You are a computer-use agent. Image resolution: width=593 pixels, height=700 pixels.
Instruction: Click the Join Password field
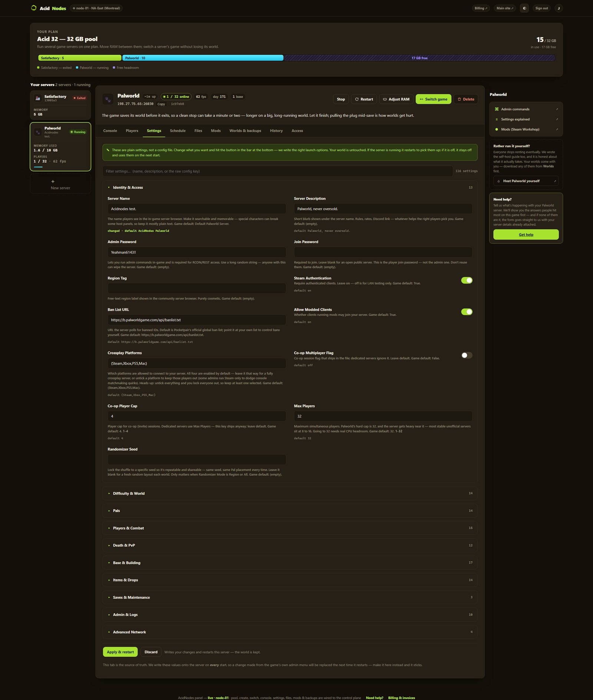click(x=383, y=252)
